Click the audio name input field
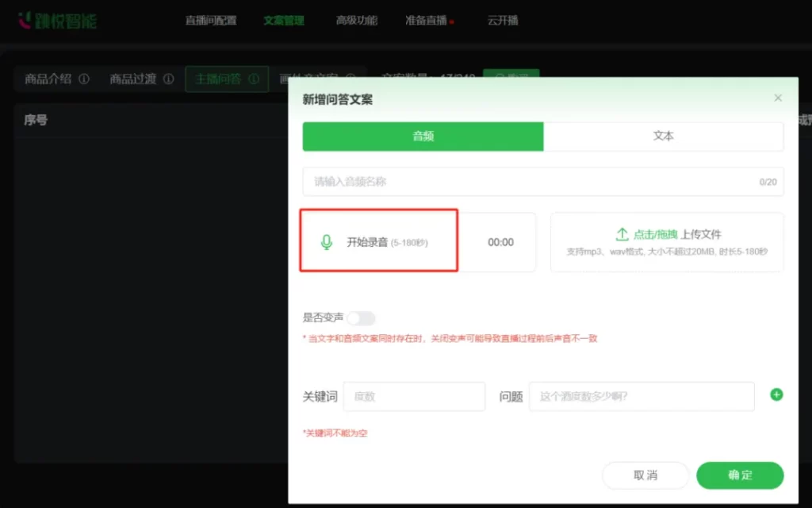 pos(542,182)
